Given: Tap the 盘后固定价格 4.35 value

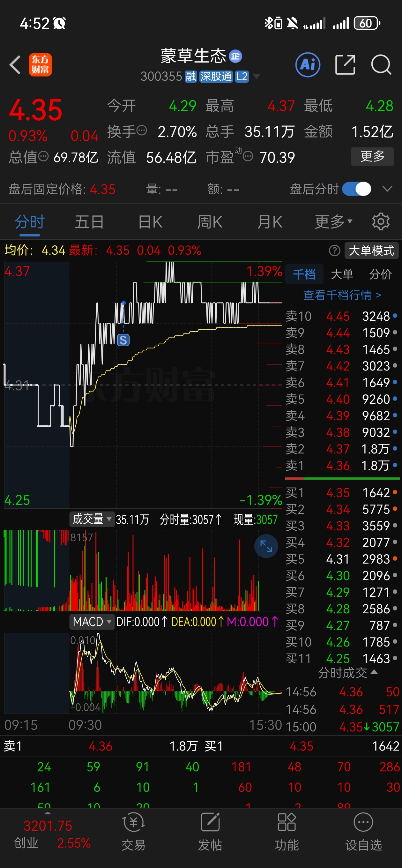Looking at the screenshot, I should coord(102,189).
